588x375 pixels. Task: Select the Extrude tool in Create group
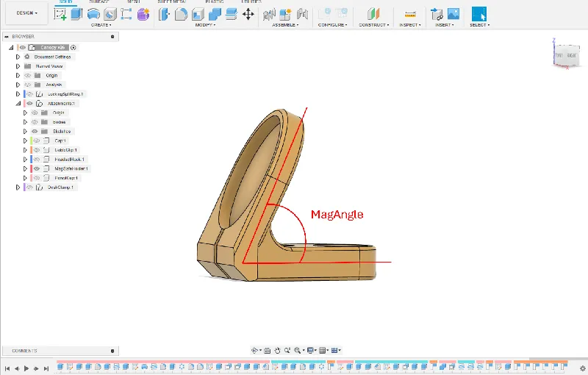[x=76, y=14]
